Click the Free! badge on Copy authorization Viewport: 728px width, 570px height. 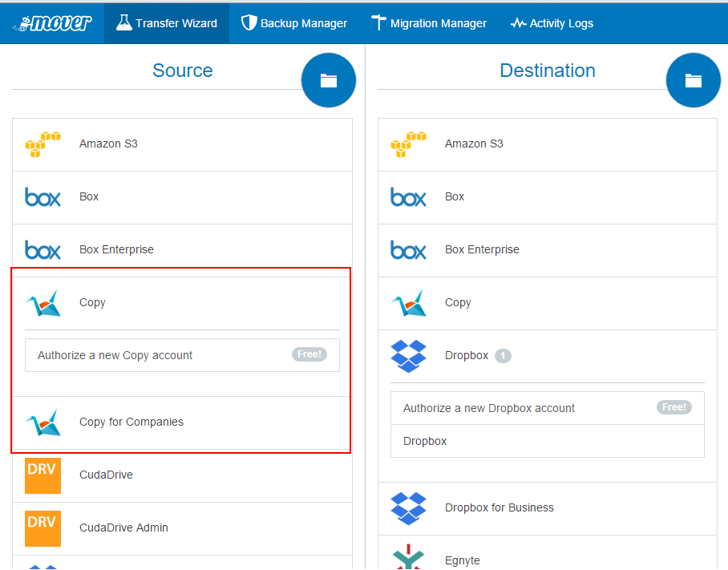click(309, 354)
